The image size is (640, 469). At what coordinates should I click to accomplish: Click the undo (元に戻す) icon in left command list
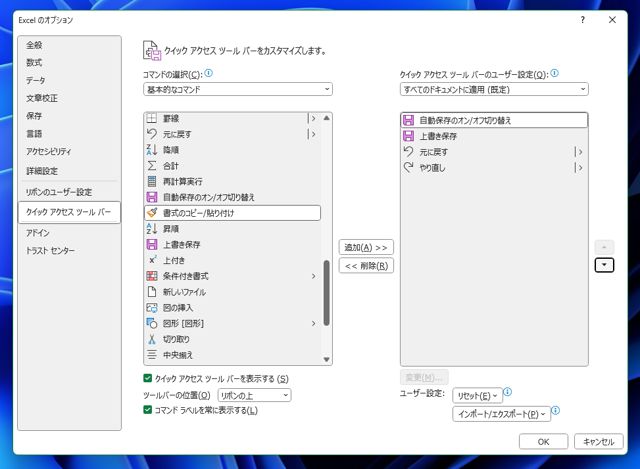152,134
